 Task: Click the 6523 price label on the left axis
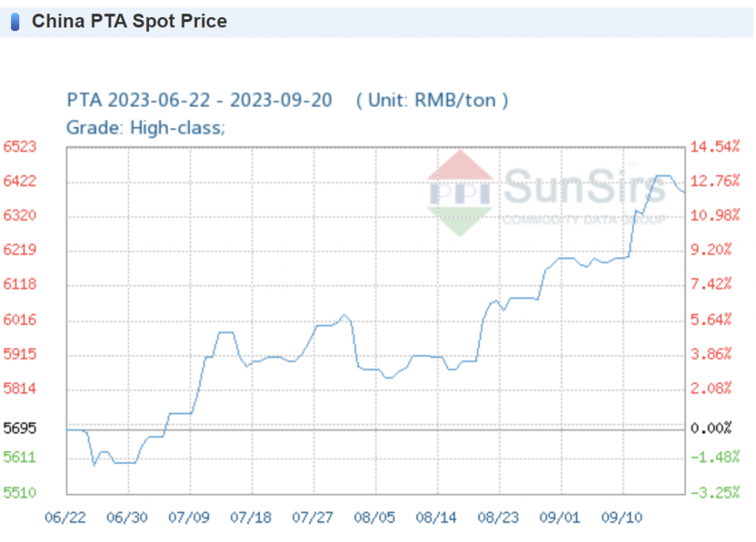(20, 147)
